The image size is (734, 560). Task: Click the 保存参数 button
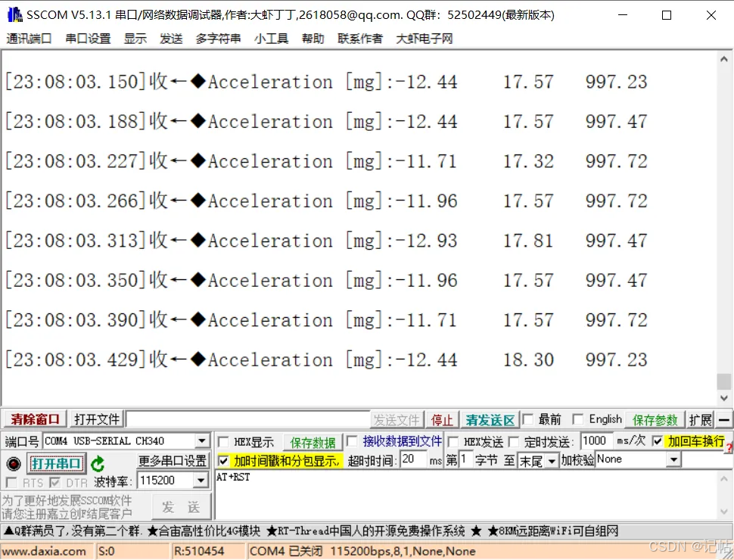click(655, 420)
